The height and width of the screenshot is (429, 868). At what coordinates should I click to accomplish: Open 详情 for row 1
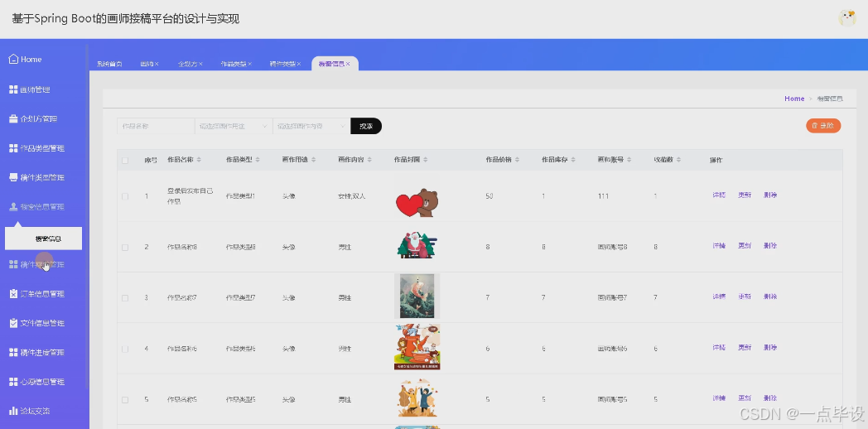click(x=719, y=195)
